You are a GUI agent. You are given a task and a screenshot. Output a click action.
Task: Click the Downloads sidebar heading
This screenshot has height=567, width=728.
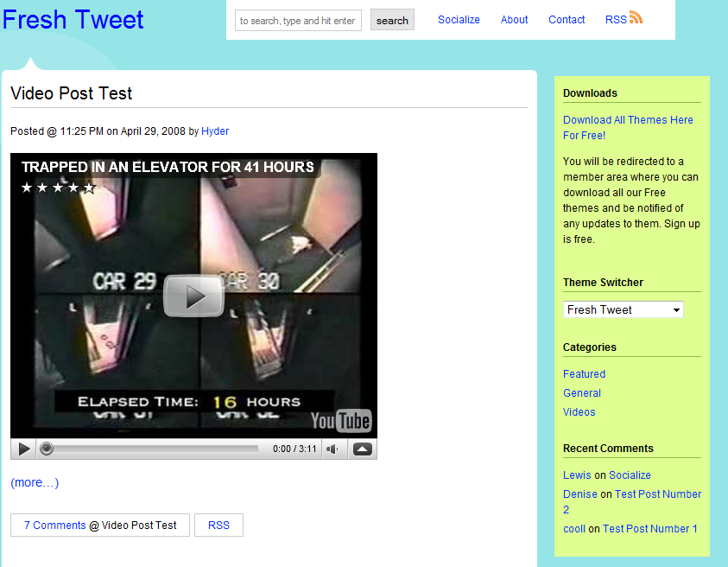click(x=590, y=93)
